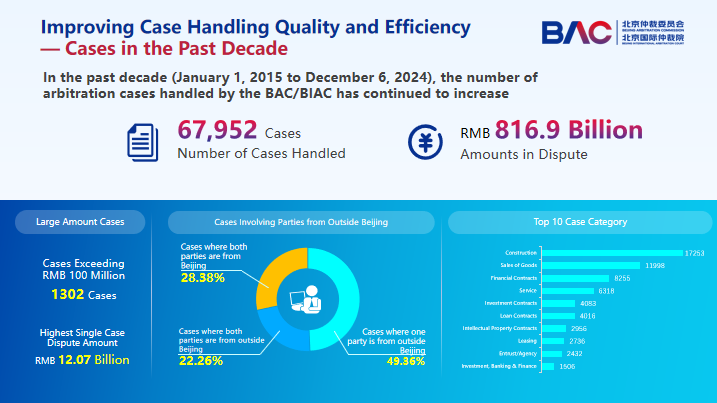This screenshot has height=403, width=717.
Task: Click 'Cases where both parties are from Beijing' label
Action: tap(214, 256)
